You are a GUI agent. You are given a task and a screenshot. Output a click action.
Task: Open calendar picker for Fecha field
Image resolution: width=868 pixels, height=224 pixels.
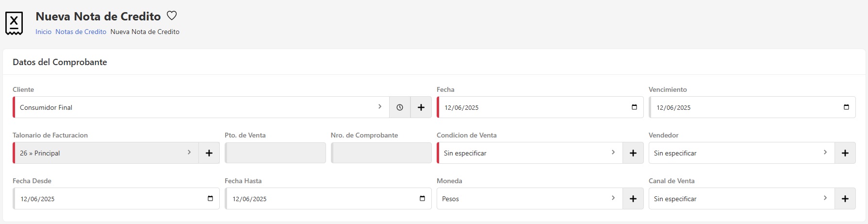[x=634, y=107]
